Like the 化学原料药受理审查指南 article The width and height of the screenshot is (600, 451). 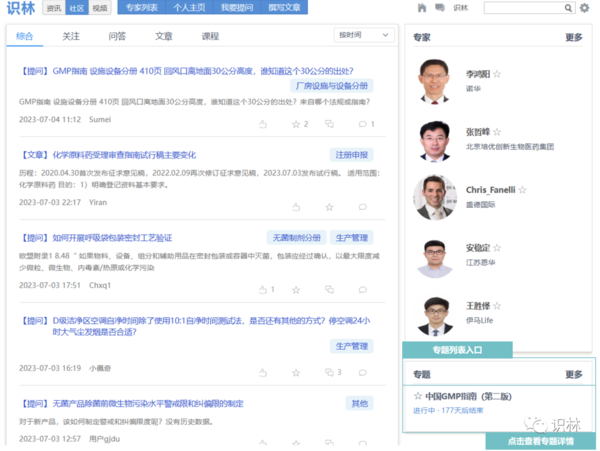296,207
